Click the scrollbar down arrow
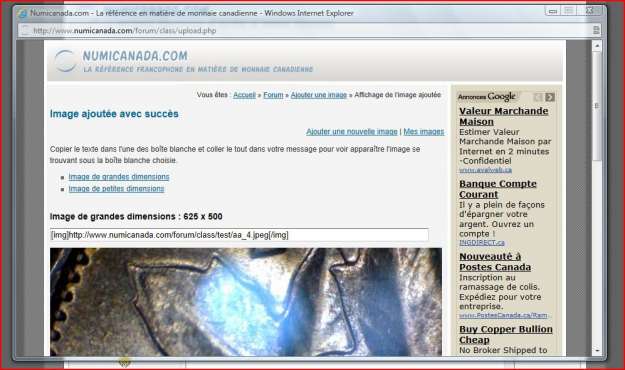The width and height of the screenshot is (625, 370). pos(597,350)
